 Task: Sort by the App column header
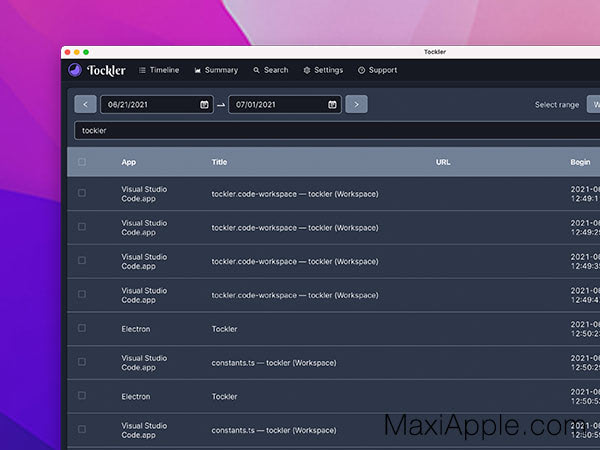(x=129, y=162)
